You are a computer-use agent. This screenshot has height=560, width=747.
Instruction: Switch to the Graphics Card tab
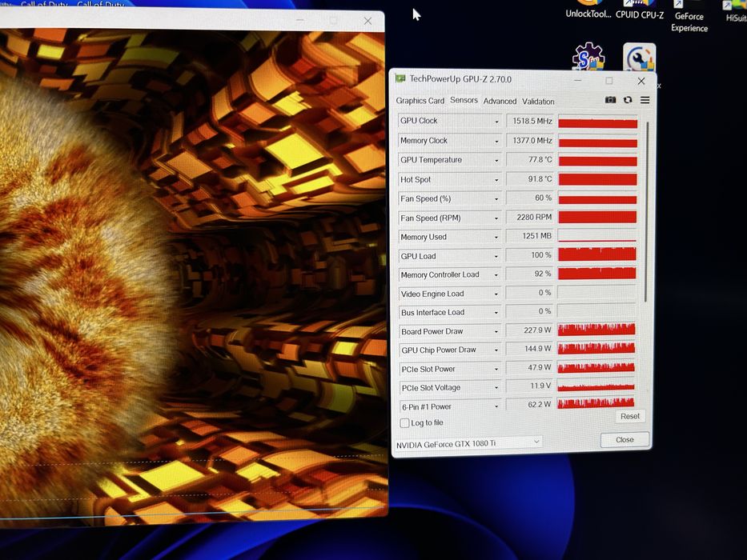pyautogui.click(x=420, y=101)
